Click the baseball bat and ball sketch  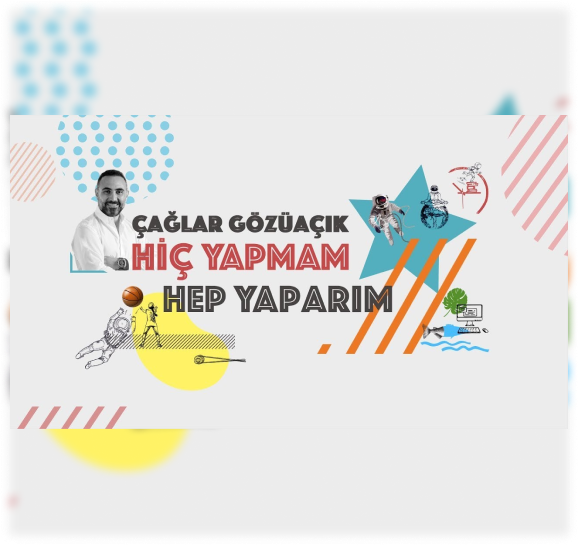(x=220, y=359)
